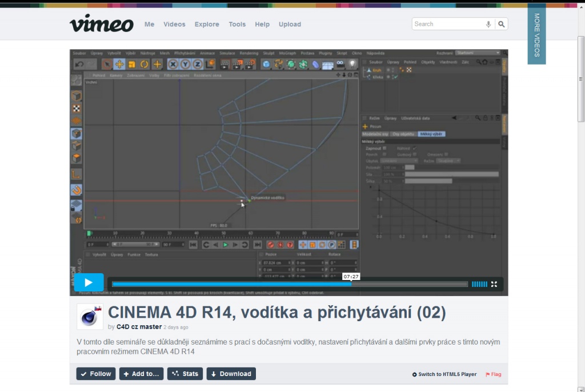Seek on the Vimeo video progress bar

tap(290, 284)
